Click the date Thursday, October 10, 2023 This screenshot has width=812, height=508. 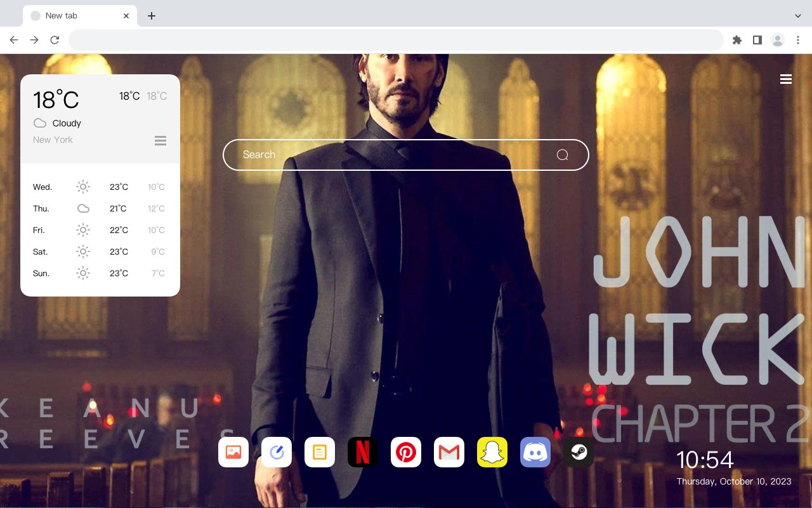tap(734, 481)
